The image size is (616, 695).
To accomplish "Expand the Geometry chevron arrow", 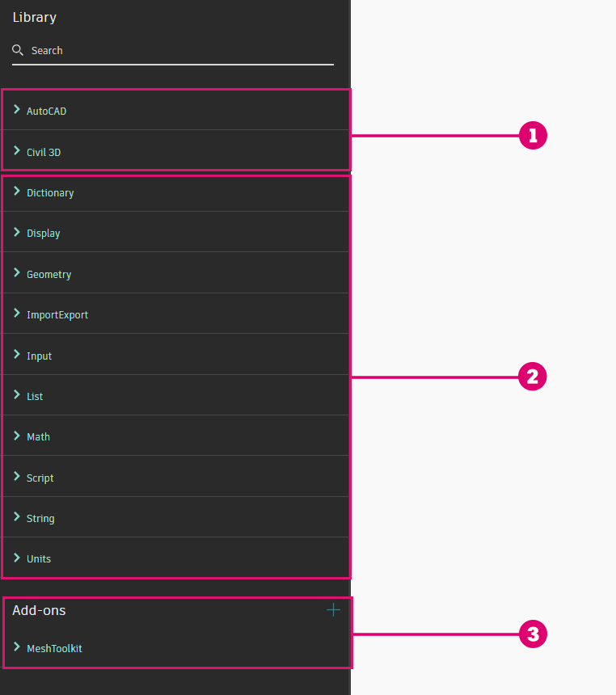I will point(17,274).
